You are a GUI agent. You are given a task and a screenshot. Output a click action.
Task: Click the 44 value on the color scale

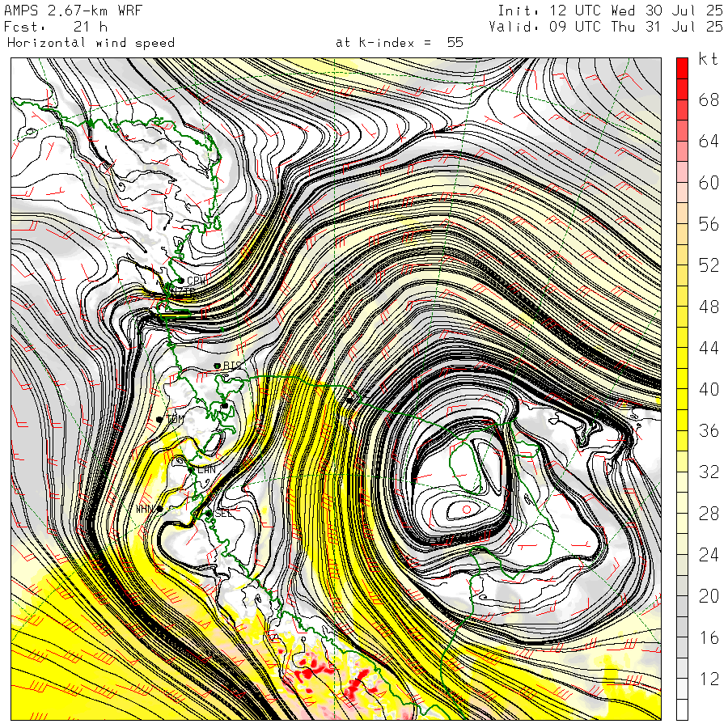[709, 348]
